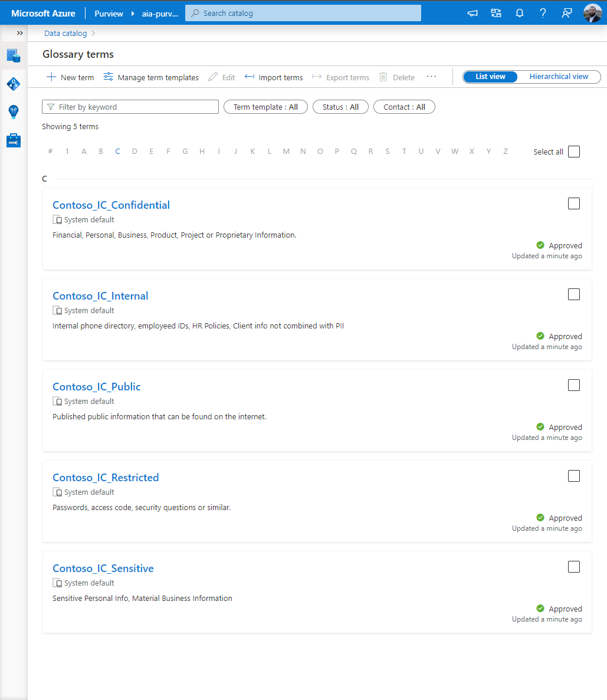Open the Data map sidebar icon

[x=14, y=84]
